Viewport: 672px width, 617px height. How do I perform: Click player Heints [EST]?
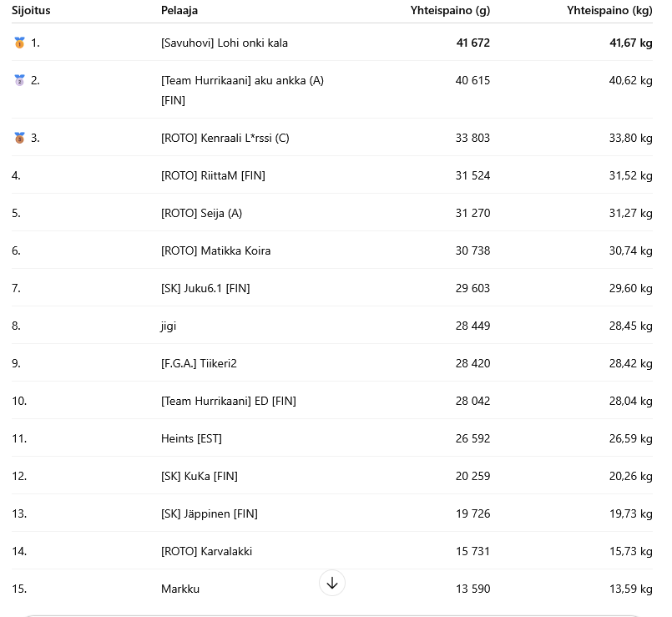pos(191,438)
